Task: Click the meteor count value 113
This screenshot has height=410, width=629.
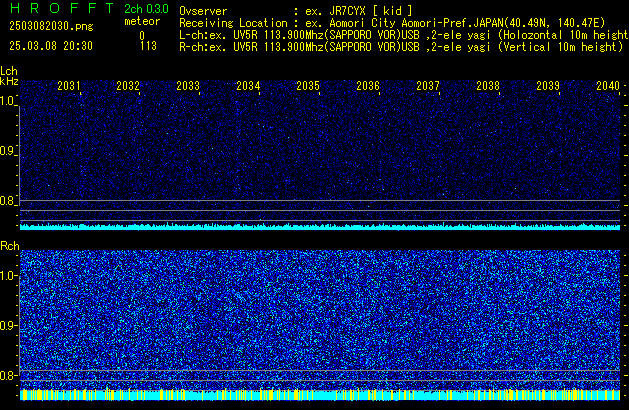Action: point(148,46)
